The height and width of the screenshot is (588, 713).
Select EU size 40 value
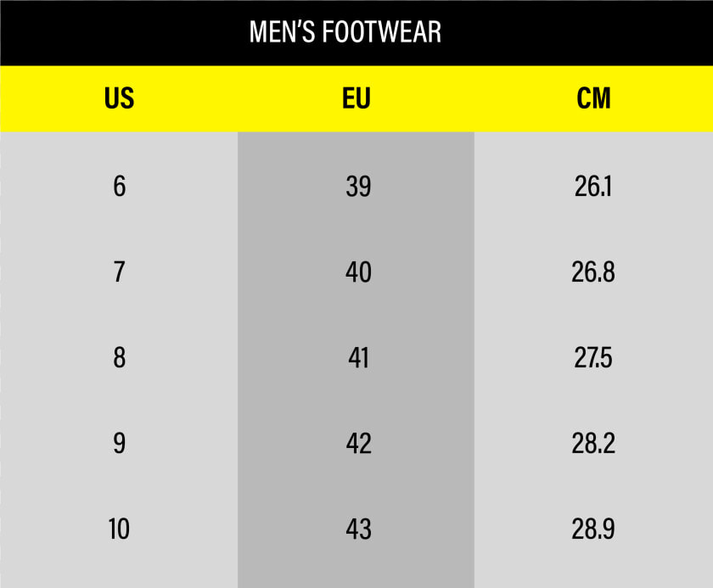point(358,272)
